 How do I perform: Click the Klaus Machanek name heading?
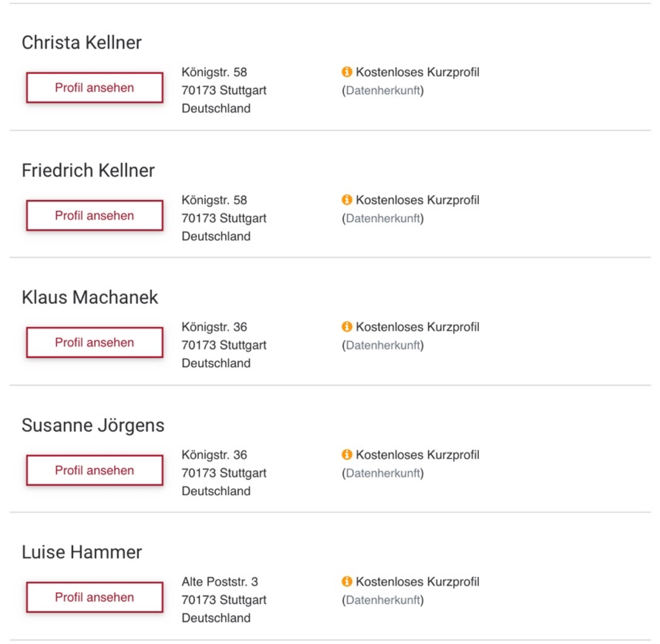point(90,297)
